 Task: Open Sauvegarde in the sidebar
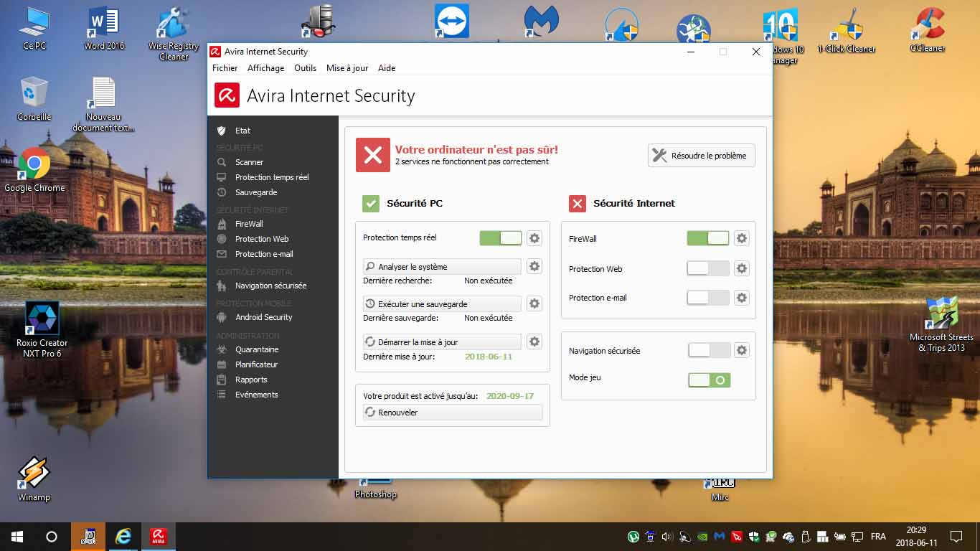tap(256, 192)
